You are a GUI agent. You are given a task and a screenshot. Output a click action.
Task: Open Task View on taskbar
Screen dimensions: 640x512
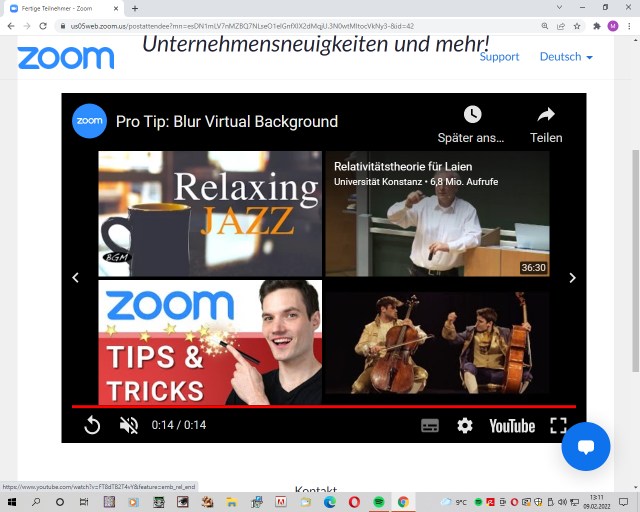pos(84,502)
